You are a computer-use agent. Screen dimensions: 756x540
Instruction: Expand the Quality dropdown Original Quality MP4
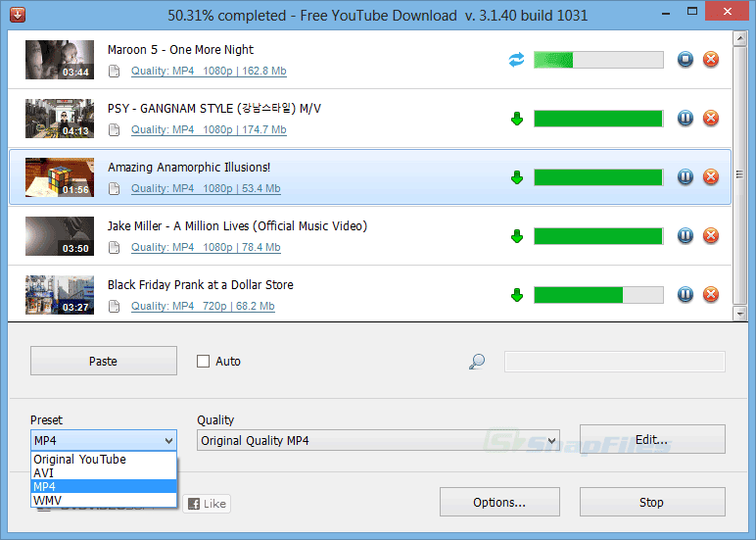378,440
